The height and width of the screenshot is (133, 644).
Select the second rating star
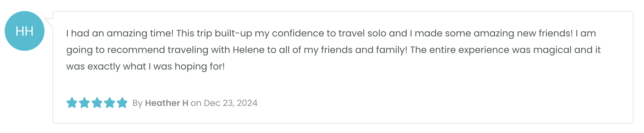(84, 103)
